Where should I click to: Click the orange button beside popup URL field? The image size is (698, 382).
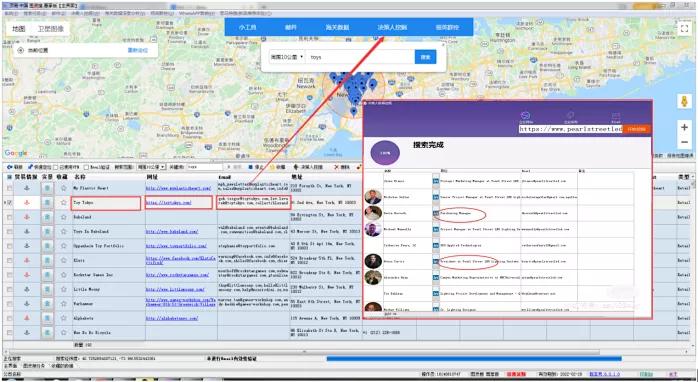tap(637, 129)
